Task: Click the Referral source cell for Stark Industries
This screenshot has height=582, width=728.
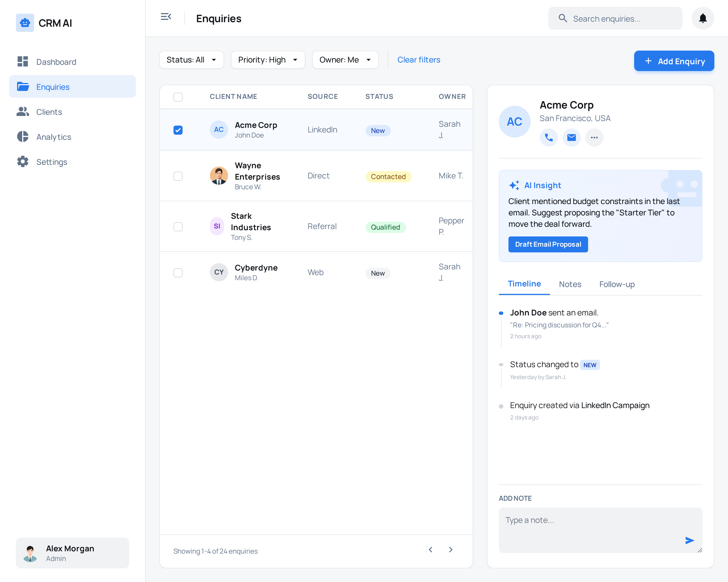Action: (x=322, y=226)
